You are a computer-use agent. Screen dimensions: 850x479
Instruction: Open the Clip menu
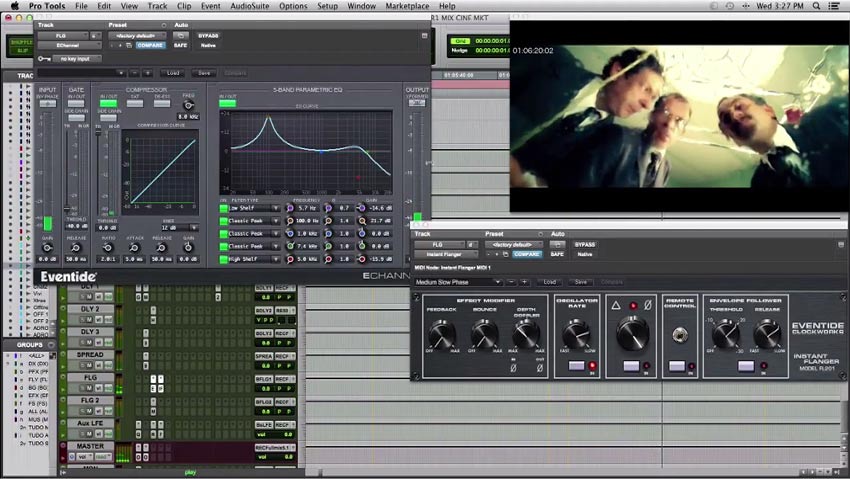pos(184,6)
